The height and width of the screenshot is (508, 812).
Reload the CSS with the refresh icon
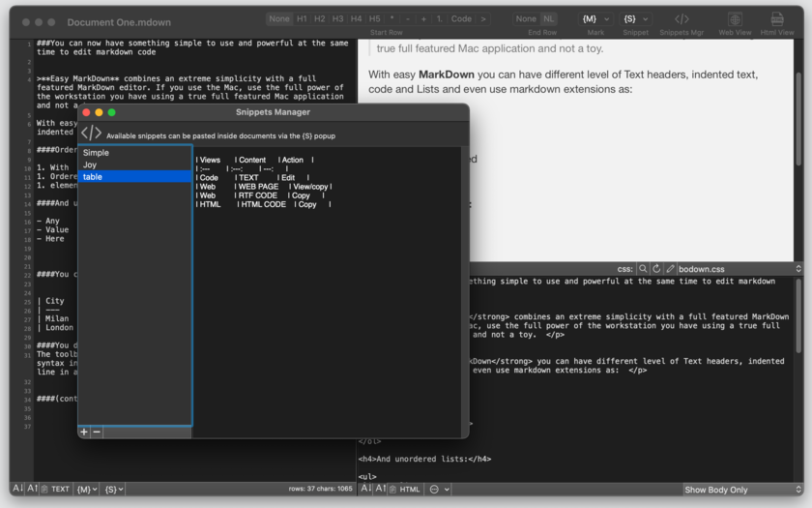(656, 269)
